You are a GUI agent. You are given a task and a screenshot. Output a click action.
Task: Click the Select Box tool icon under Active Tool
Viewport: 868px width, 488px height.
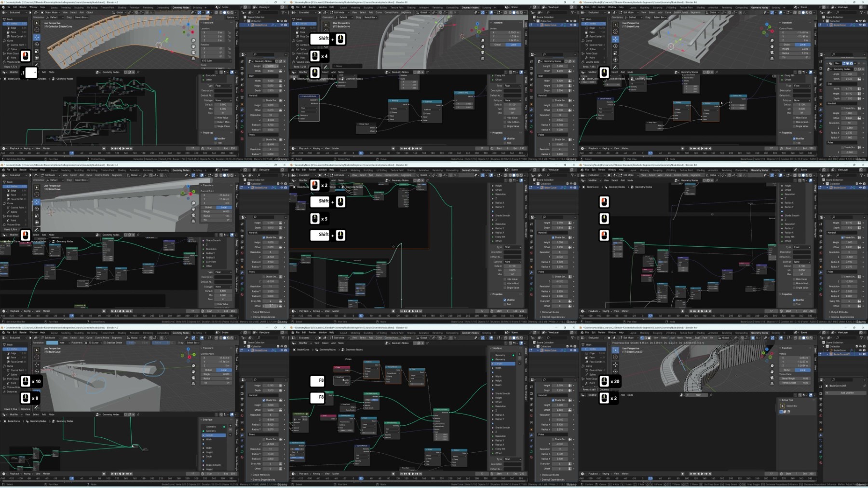[x=782, y=406]
